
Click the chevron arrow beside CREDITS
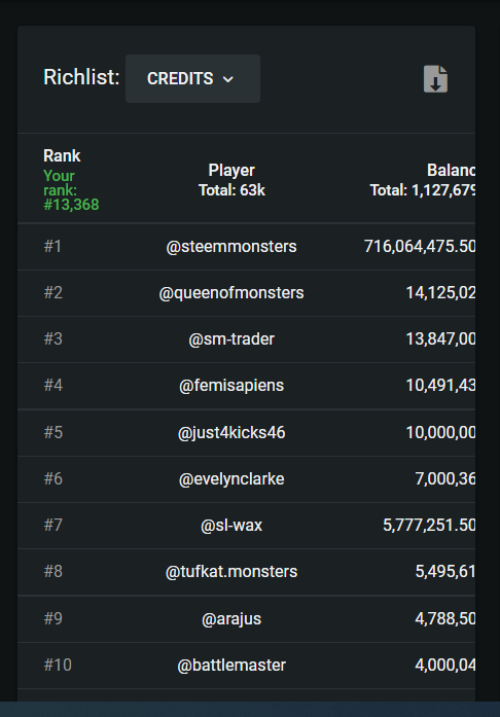(x=228, y=79)
